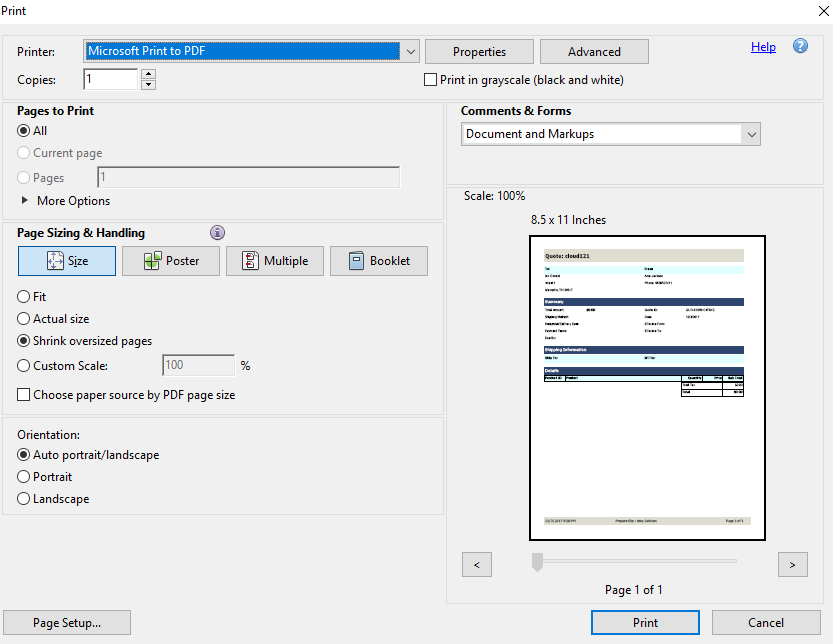Click the Page Setup button
The height and width of the screenshot is (644, 833).
tap(67, 623)
